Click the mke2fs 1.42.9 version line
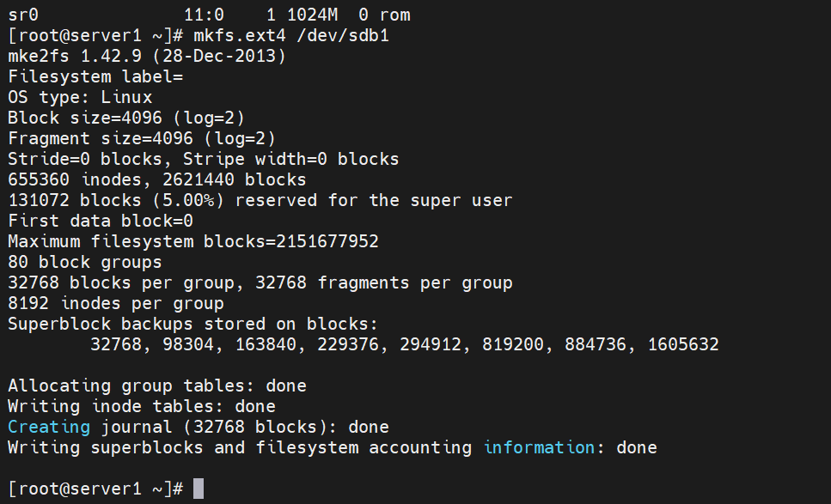 pyautogui.click(x=147, y=56)
